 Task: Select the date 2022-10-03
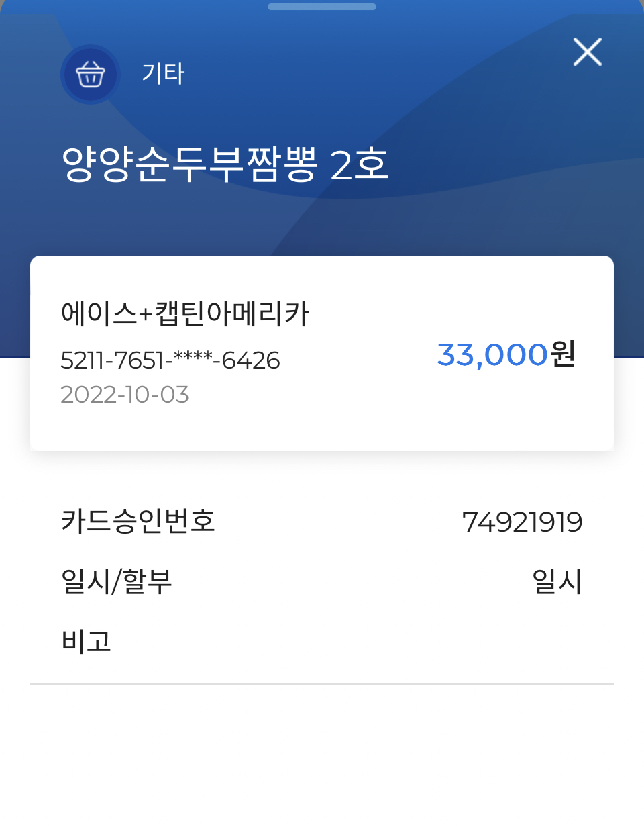coord(125,395)
